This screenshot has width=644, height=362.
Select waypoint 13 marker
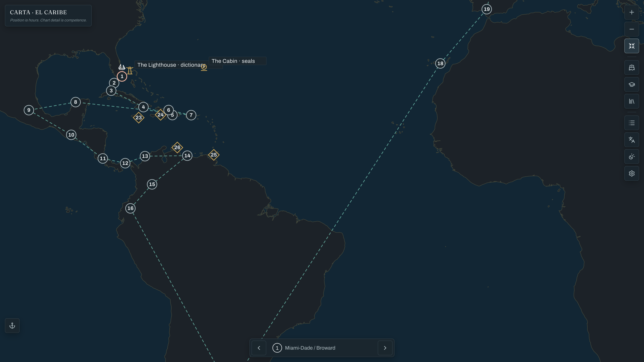pyautogui.click(x=145, y=156)
